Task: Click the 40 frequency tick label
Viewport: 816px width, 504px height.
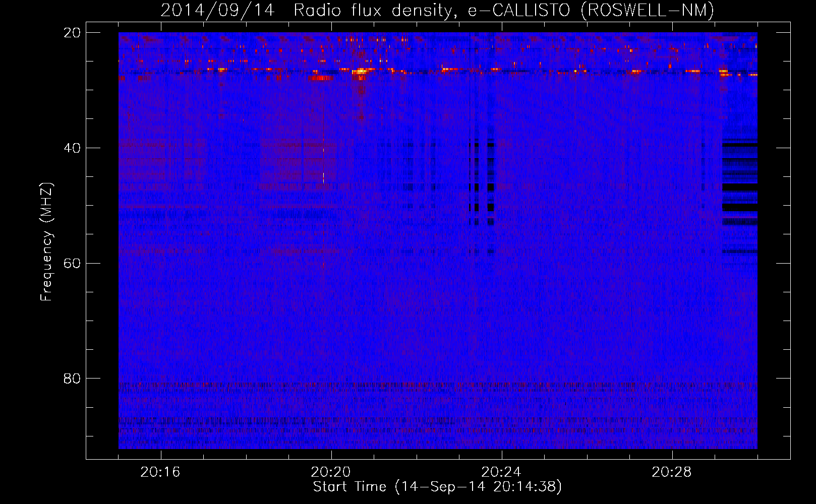Action: tap(72, 148)
